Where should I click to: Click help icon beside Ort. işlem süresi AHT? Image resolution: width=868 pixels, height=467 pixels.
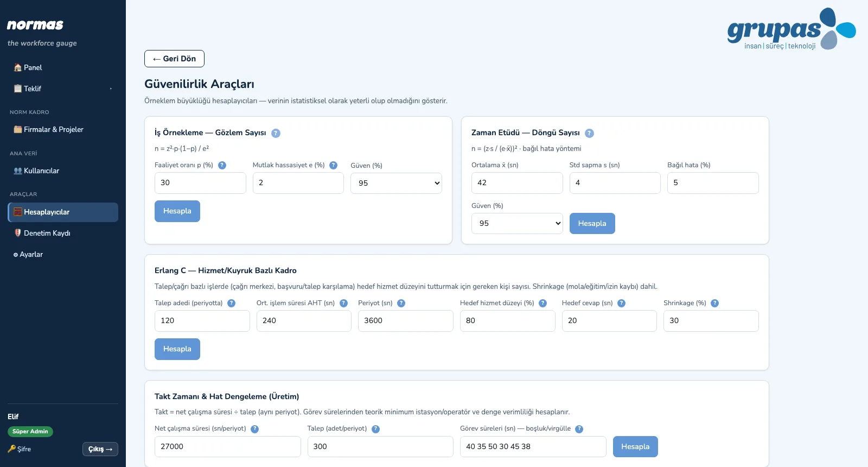point(343,303)
